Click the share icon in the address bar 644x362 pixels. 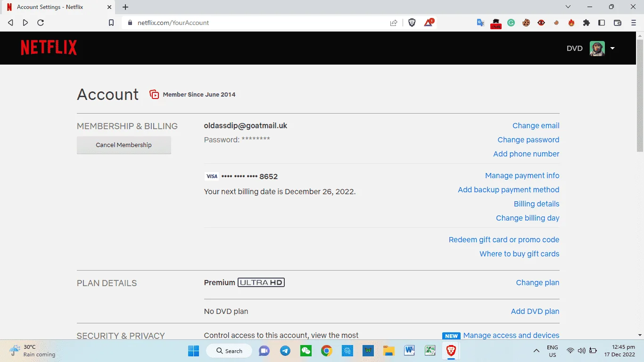[x=394, y=23]
